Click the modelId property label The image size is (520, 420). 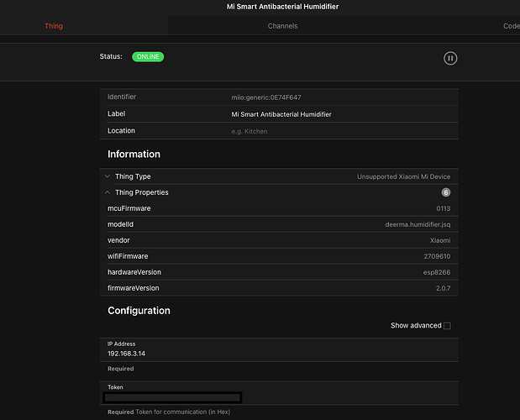pos(120,224)
